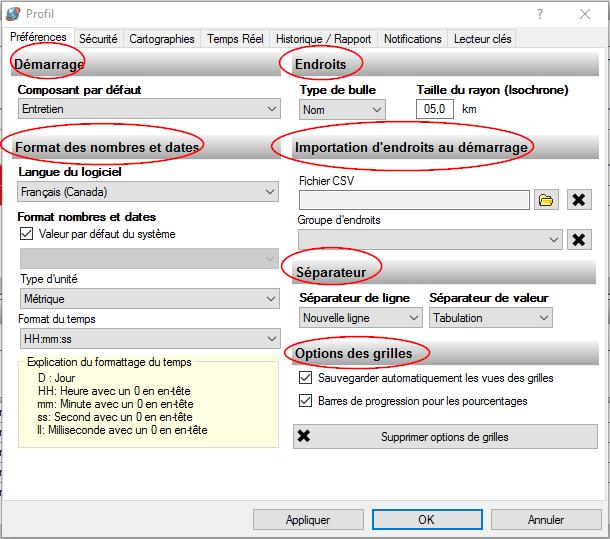Open the Type de bulle dropdown
The width and height of the screenshot is (610, 539).
pos(342,109)
